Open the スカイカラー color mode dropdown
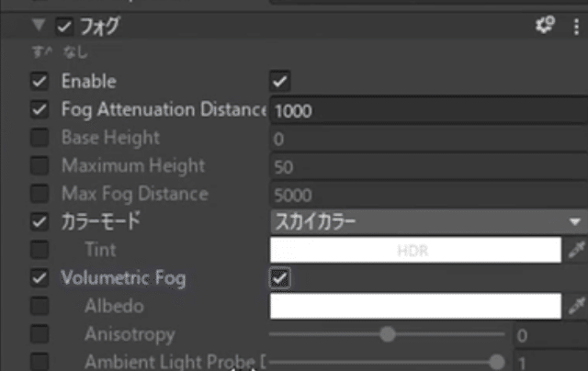Image resolution: width=588 pixels, height=371 pixels. pos(429,222)
